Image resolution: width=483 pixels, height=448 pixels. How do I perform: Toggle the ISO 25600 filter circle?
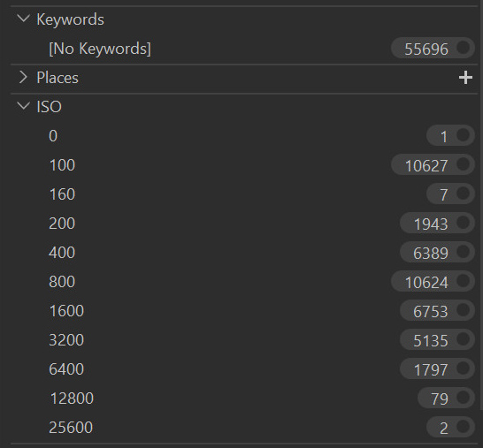[x=463, y=427]
